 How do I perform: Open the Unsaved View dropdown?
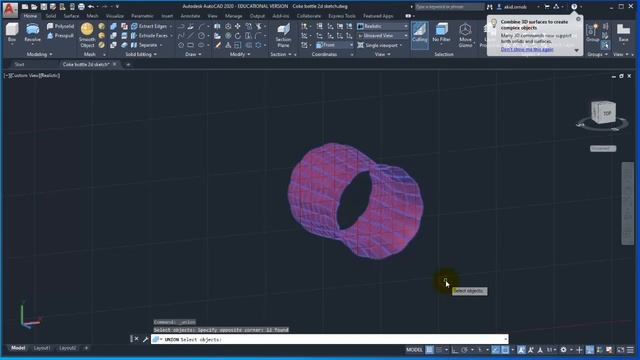point(382,36)
